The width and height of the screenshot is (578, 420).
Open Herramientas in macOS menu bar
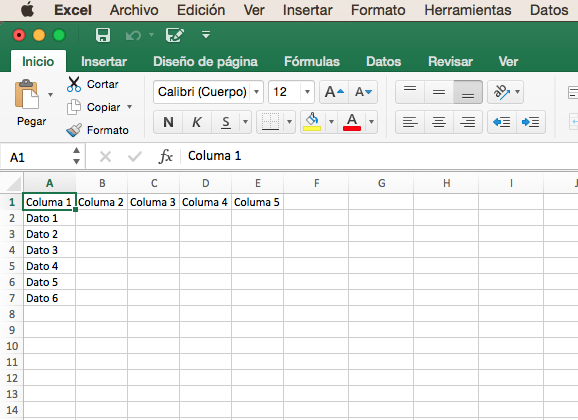[468, 10]
